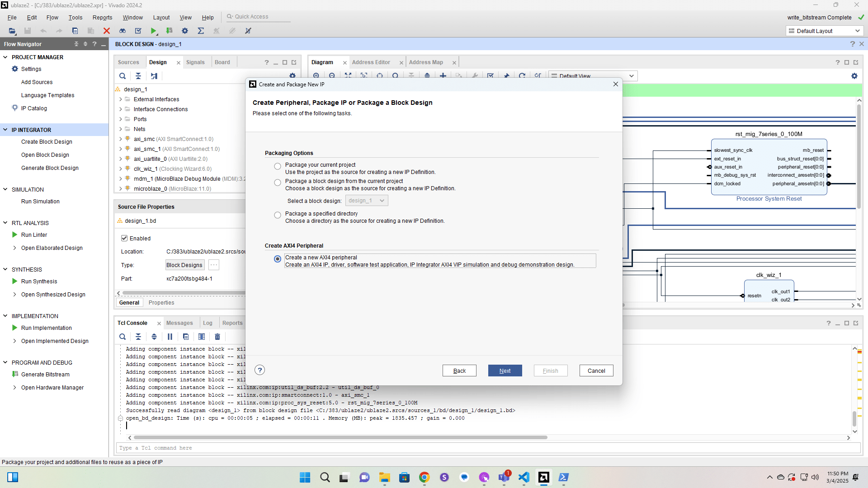Collapse the IP INTEGRATOR section
Screen dimensions: 868x488
click(5, 130)
